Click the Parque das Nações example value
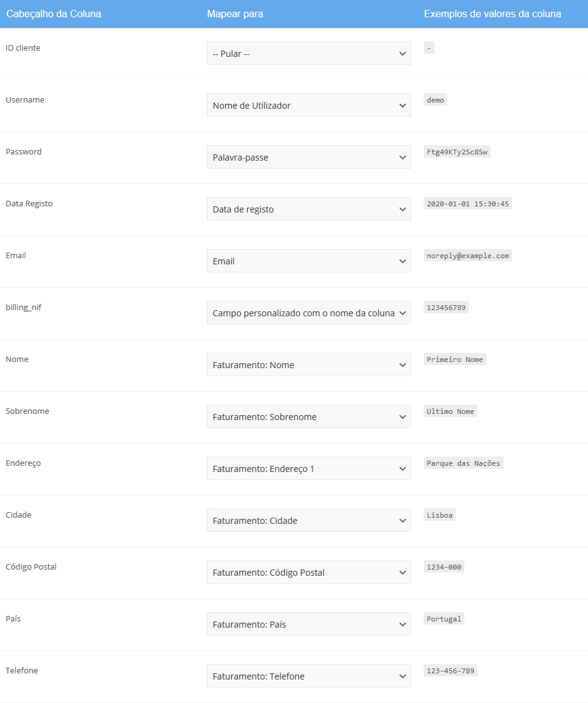 tap(463, 463)
